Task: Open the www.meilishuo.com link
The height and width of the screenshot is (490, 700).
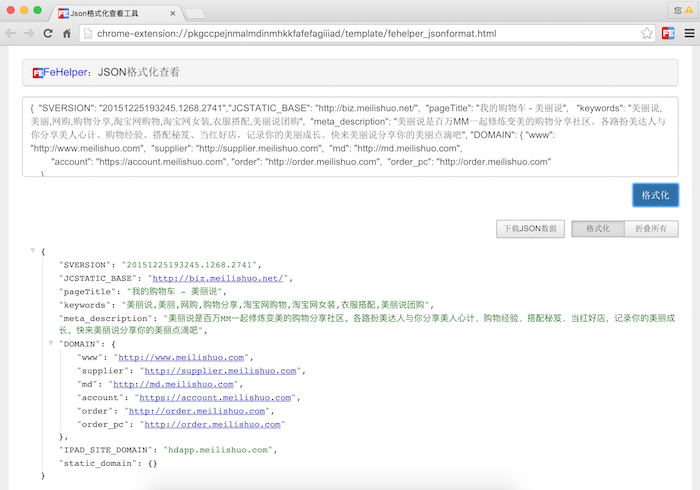Action: point(181,357)
